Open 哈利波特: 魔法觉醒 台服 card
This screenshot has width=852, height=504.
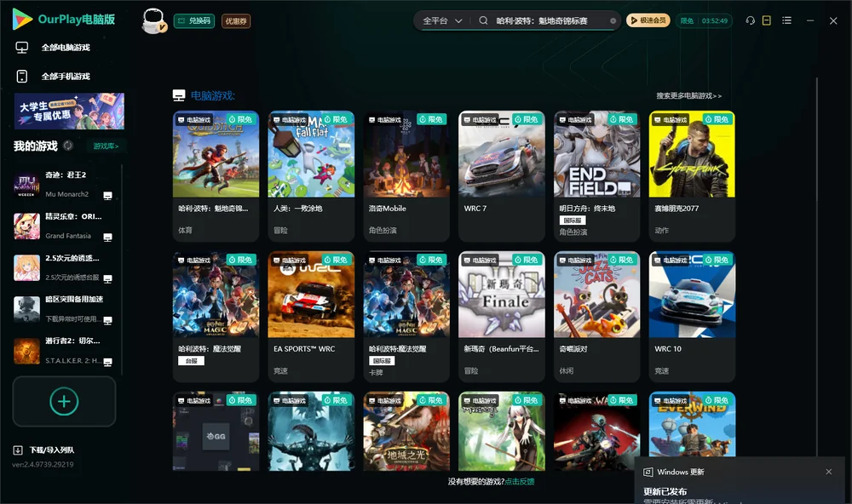pyautogui.click(x=216, y=317)
